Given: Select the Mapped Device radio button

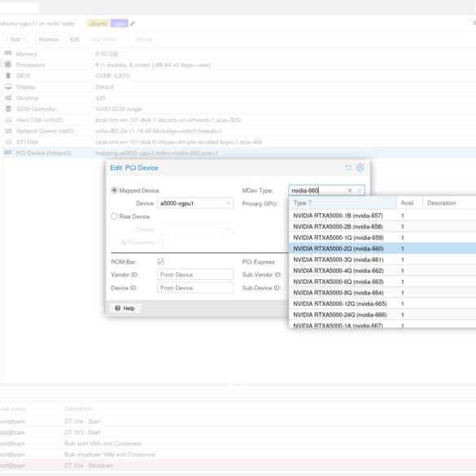Looking at the screenshot, I should 114,190.
